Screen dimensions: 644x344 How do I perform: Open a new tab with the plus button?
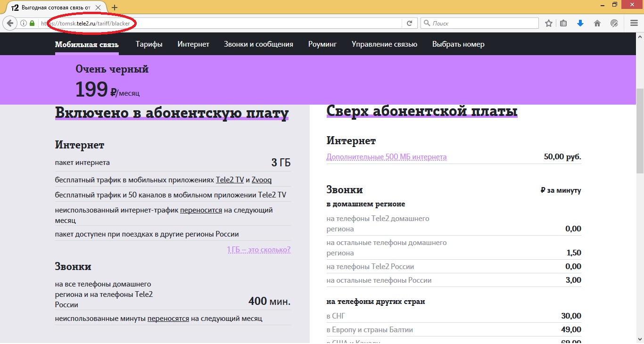pos(115,8)
